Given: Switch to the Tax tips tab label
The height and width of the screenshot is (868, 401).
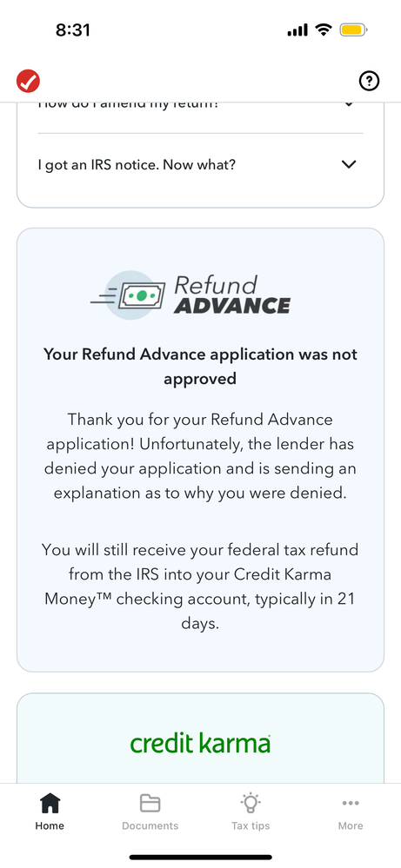Looking at the screenshot, I should click(x=251, y=825).
